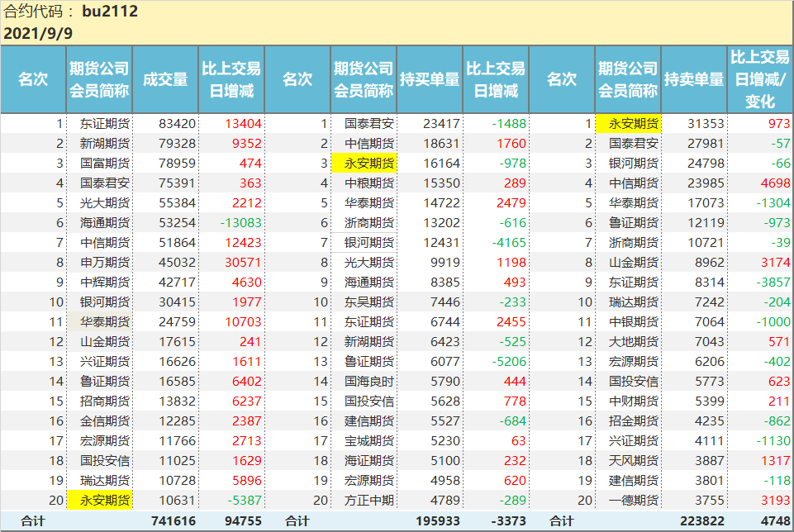Image resolution: width=794 pixels, height=532 pixels.
Task: Select change value -1488
Action: [509, 124]
